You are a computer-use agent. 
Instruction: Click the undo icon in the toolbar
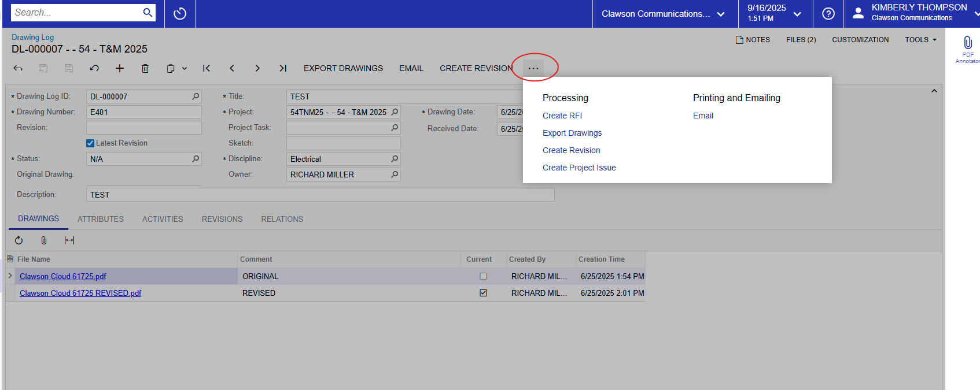click(94, 68)
